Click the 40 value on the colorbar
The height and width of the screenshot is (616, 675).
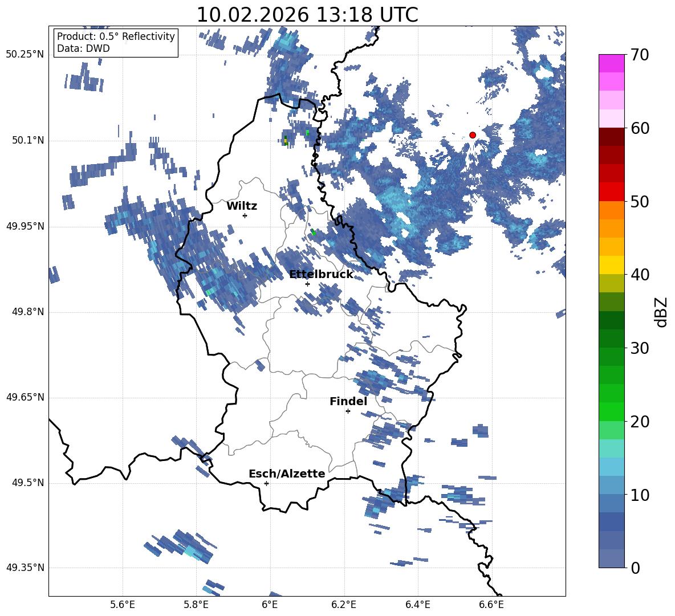pos(640,275)
